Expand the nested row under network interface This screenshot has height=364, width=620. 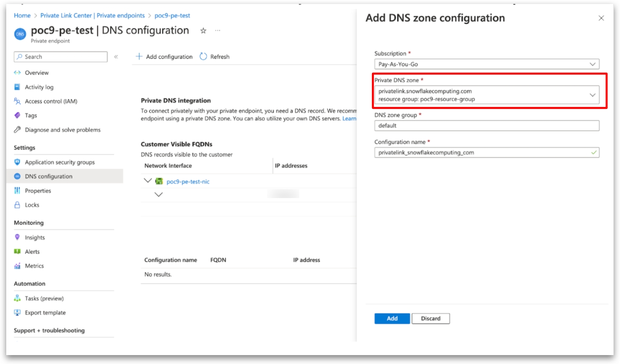pos(158,194)
